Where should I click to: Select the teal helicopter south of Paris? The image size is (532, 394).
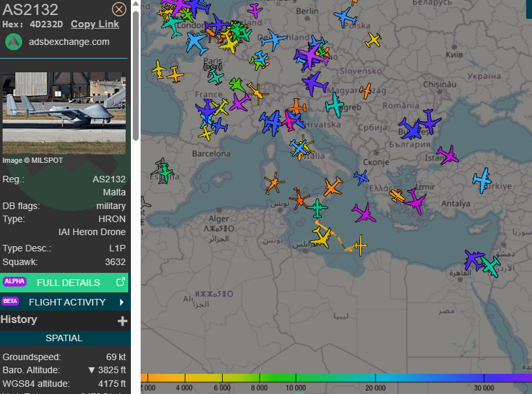[216, 77]
